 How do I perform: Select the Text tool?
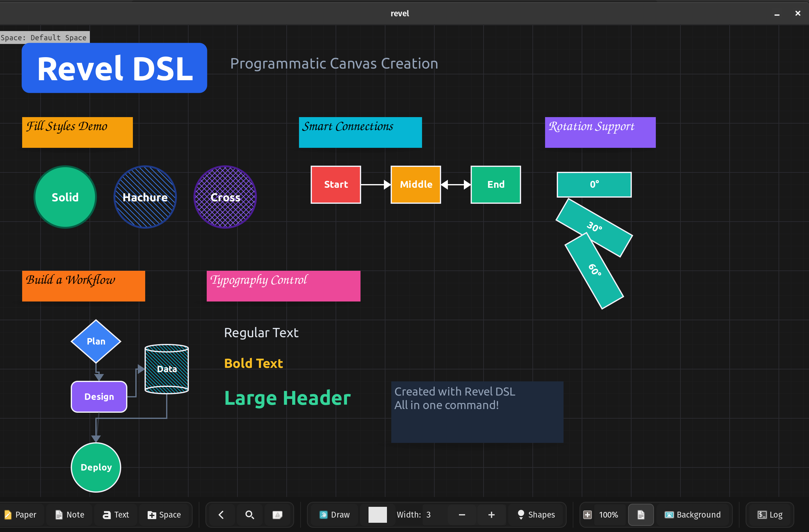click(x=116, y=515)
